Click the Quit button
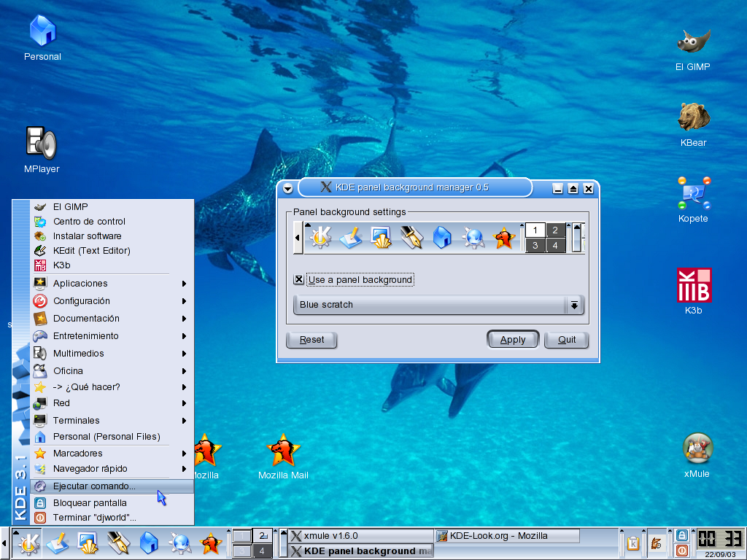This screenshot has width=747, height=560. coord(567,340)
